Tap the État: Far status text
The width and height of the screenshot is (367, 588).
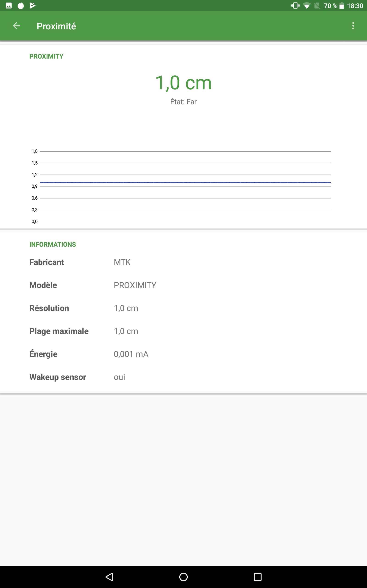pyautogui.click(x=183, y=102)
